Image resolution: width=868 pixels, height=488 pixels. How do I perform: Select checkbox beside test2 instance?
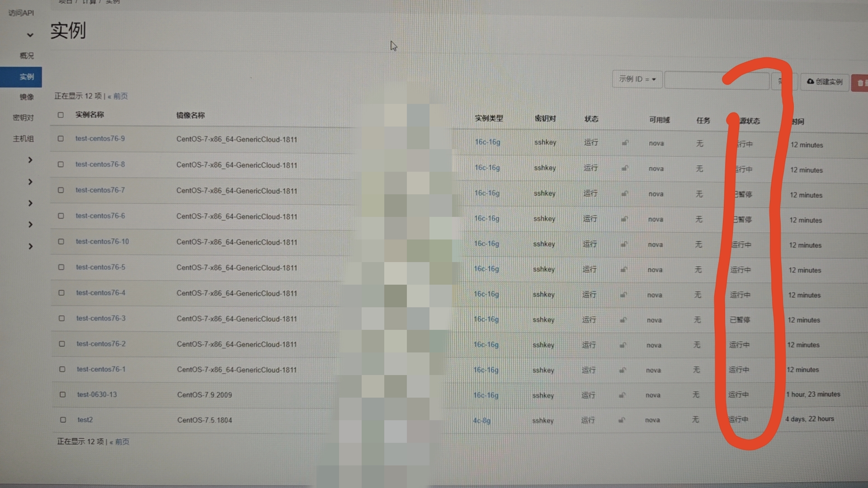pyautogui.click(x=63, y=420)
